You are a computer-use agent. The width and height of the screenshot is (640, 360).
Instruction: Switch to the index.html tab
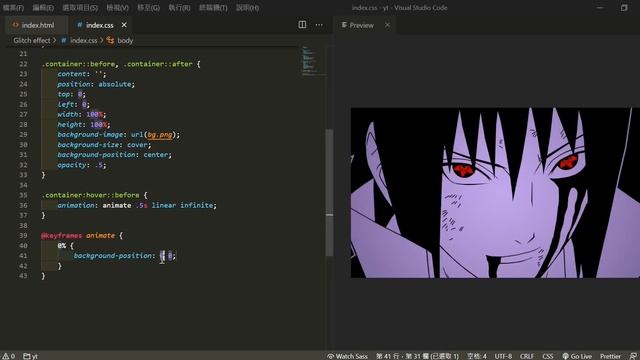click(36, 25)
